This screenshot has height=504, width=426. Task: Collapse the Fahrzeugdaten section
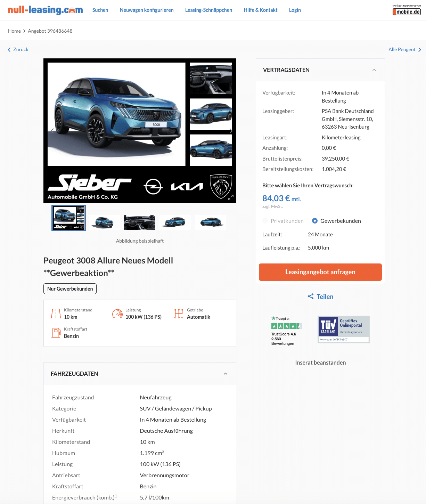tap(226, 374)
